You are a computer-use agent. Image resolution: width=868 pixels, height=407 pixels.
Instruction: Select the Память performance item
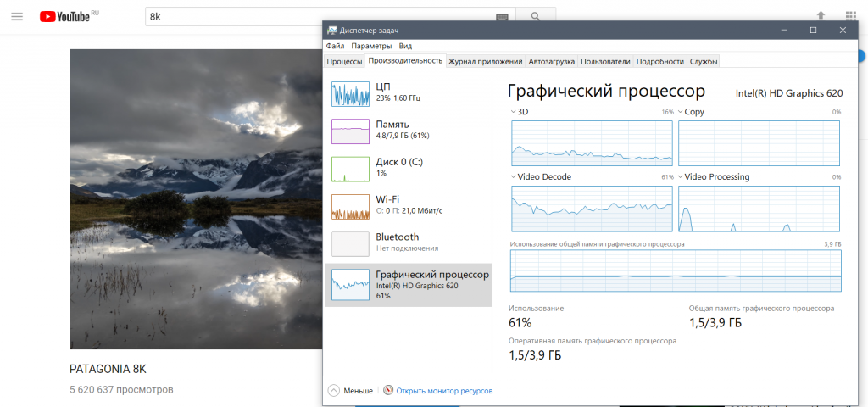point(409,131)
